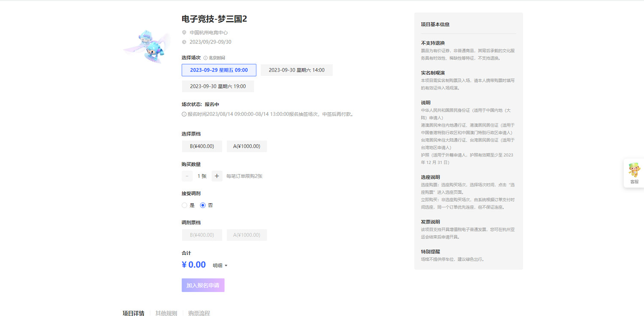
Task: Switch to the 购票流程 tab
Action: point(198,313)
